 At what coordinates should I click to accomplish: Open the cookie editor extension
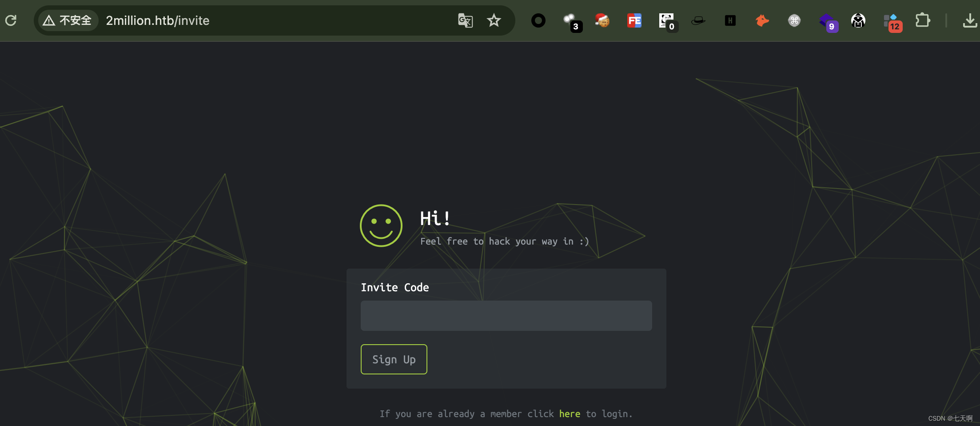tap(602, 20)
